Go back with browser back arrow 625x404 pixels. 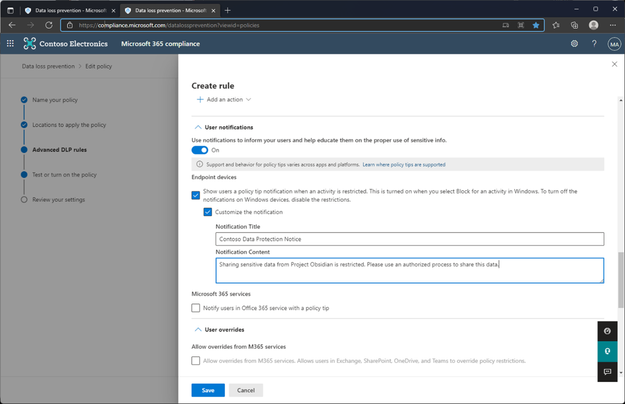coord(12,25)
